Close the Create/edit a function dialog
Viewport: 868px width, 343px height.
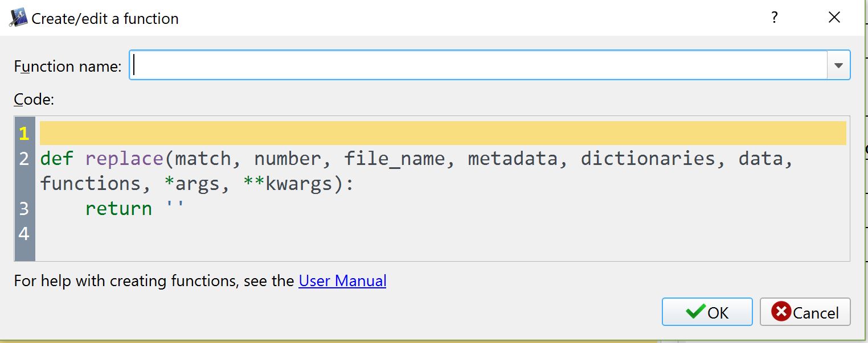(x=834, y=18)
